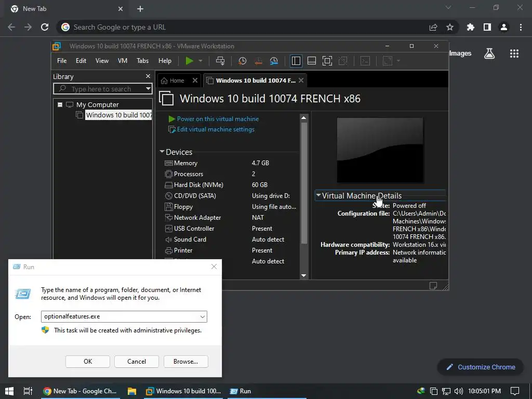Click Send Ctrl+Alt+Del toolbar icon
Screen dimensions: 532x399
[x=220, y=61]
